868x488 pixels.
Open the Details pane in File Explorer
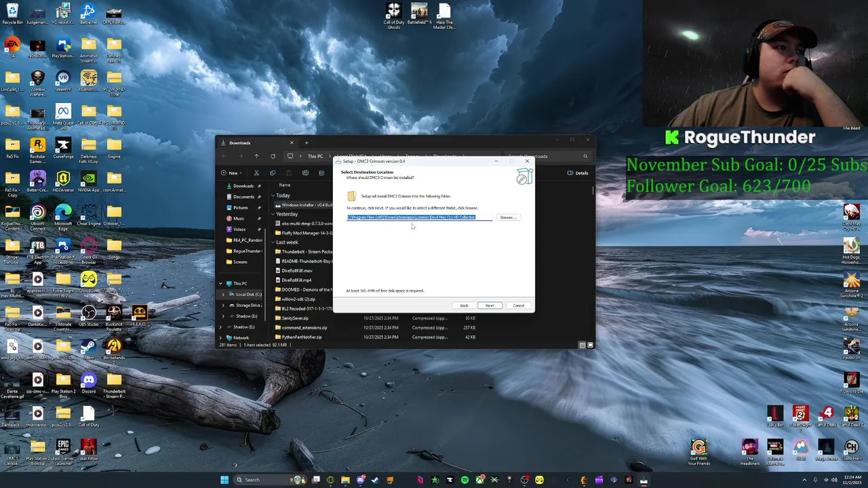577,173
